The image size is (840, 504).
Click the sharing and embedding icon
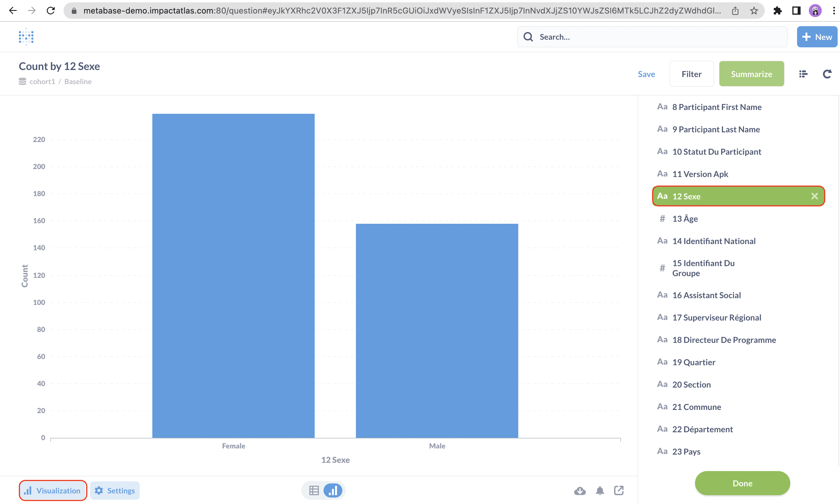(x=619, y=490)
